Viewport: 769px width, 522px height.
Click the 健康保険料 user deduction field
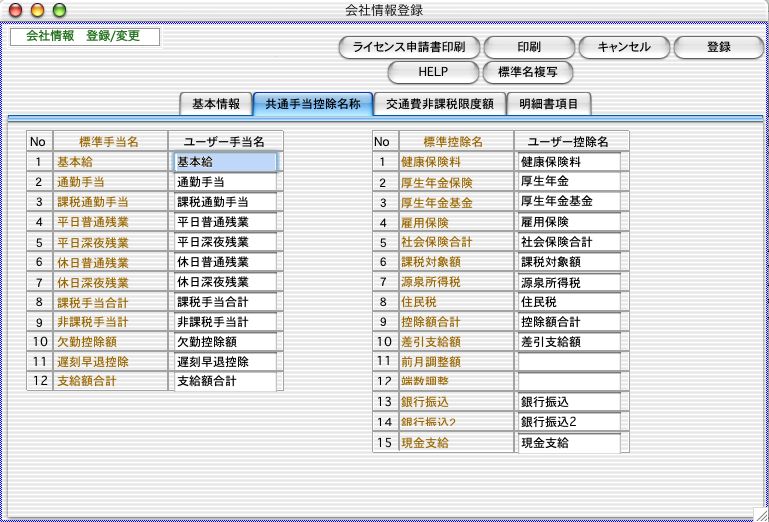pyautogui.click(x=568, y=161)
